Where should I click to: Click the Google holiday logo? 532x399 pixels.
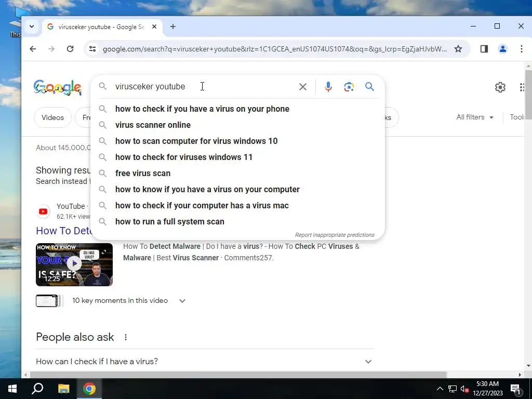(57, 87)
